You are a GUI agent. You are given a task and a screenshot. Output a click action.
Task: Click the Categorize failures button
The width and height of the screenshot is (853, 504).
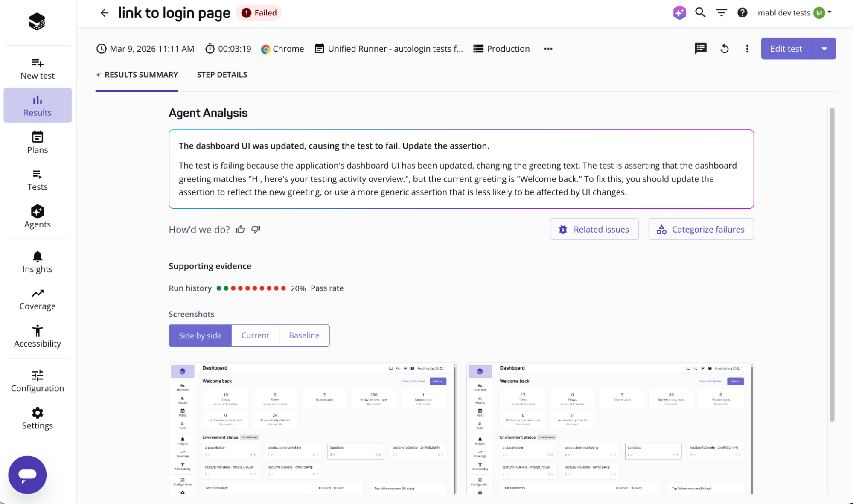click(701, 230)
